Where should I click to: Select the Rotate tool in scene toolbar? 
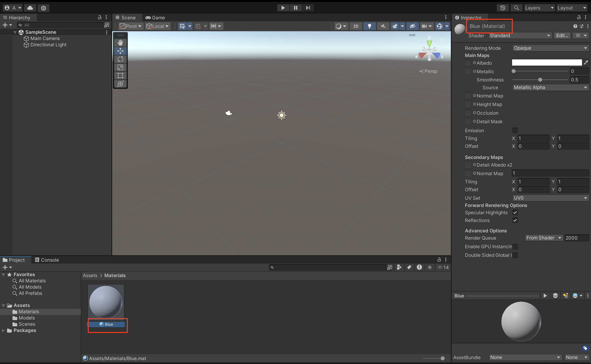tap(120, 59)
